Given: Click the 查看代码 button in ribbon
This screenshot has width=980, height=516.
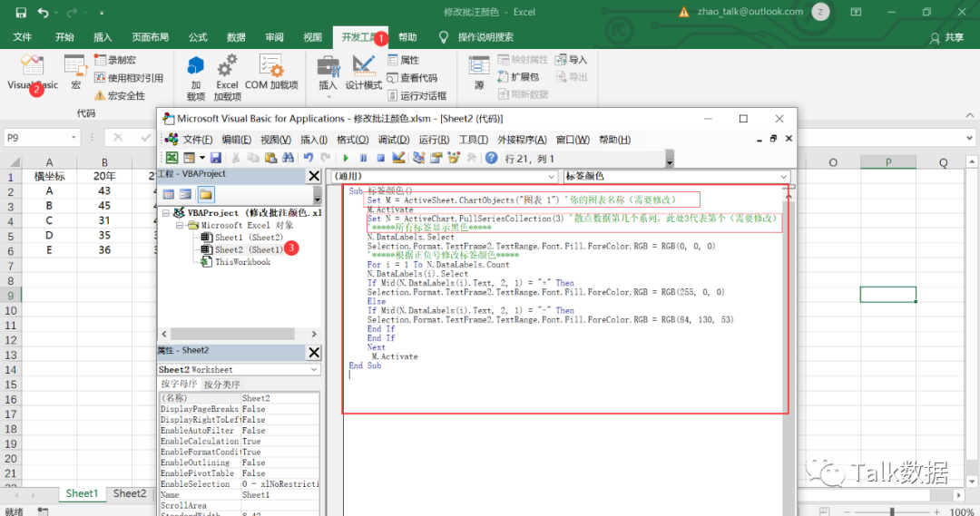Looking at the screenshot, I should point(411,78).
